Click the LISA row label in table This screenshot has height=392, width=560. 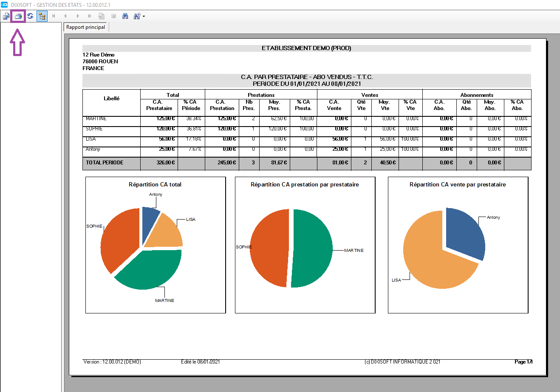pyautogui.click(x=91, y=139)
